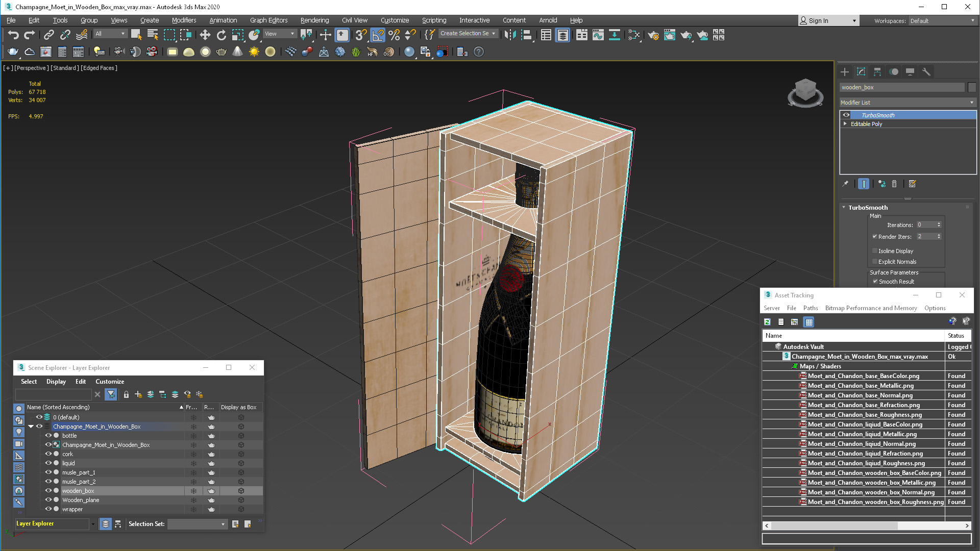Click Name (Sorted Ascending) column header
The width and height of the screenshot is (980, 551).
(105, 407)
